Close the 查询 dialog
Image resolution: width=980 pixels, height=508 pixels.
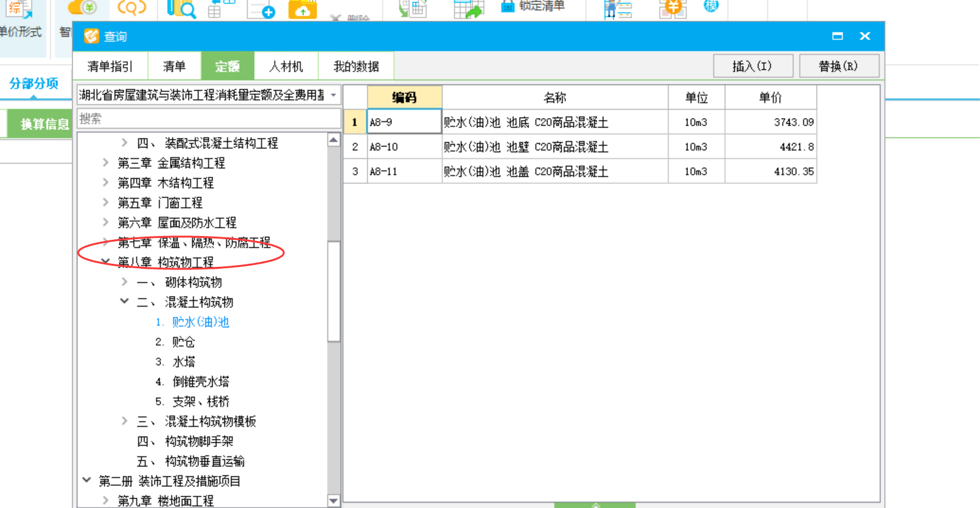coord(865,36)
